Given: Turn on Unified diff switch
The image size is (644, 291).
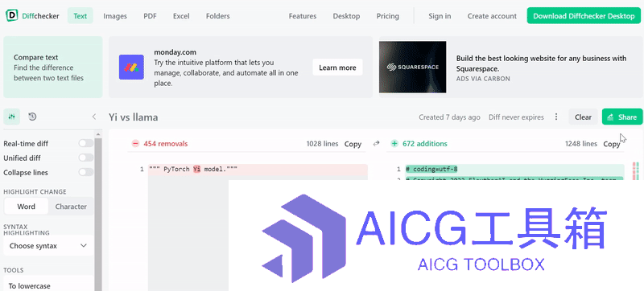Looking at the screenshot, I should [86, 158].
